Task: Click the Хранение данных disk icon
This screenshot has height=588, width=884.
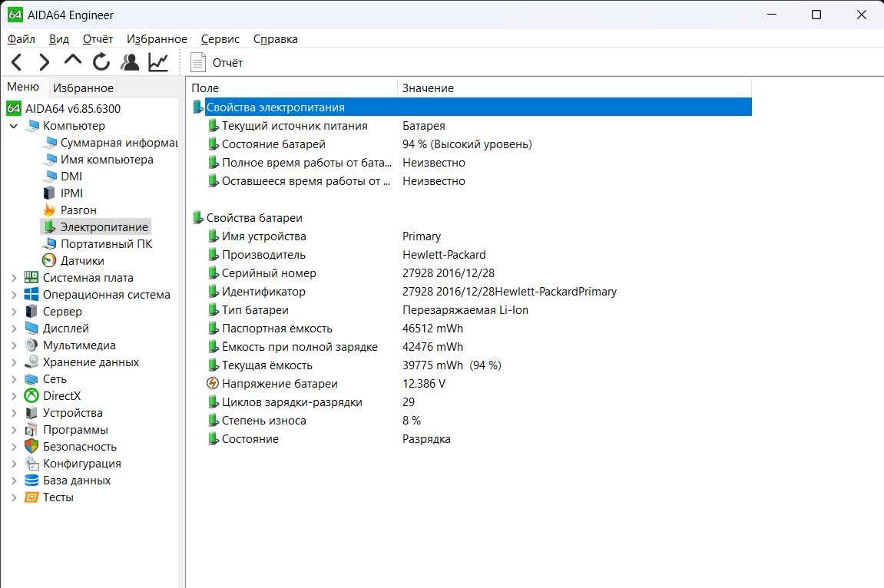Action: coord(31,362)
